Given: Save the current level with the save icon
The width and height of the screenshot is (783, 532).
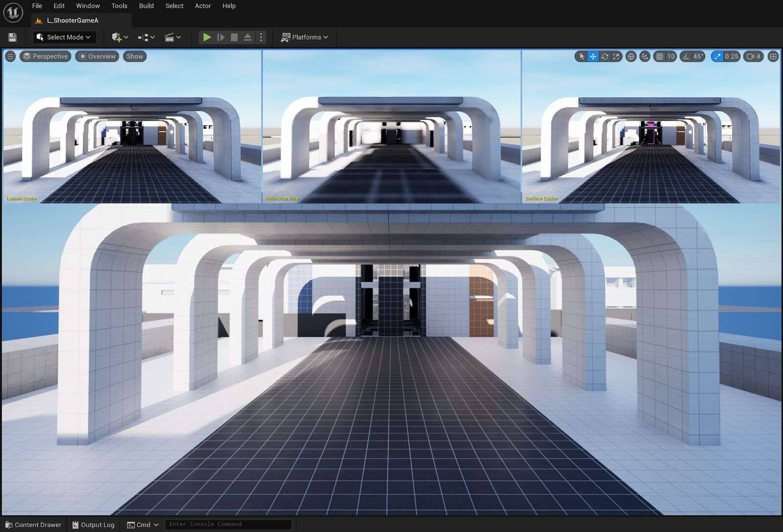Looking at the screenshot, I should 12,37.
